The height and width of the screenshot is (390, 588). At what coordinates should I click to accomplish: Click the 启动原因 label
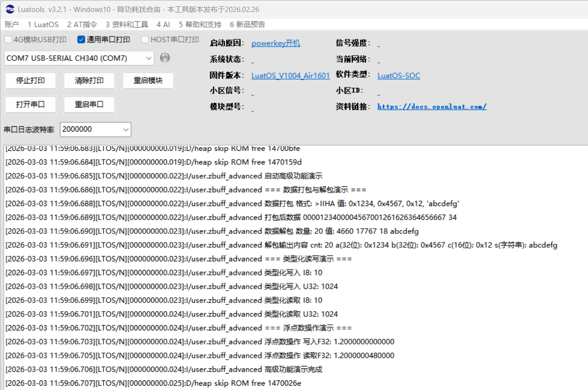(x=227, y=43)
